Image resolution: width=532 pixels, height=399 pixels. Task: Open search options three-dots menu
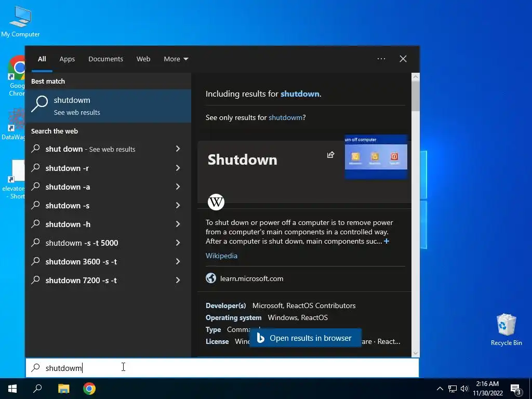pyautogui.click(x=381, y=59)
